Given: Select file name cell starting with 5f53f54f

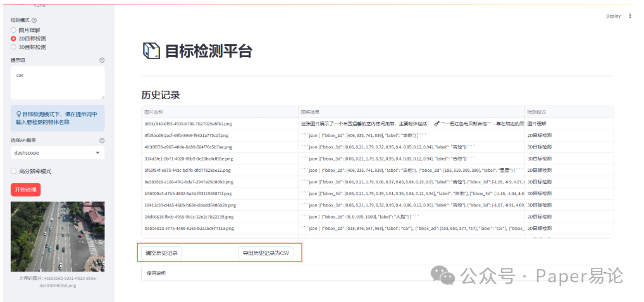Looking at the screenshot, I should pos(220,170).
